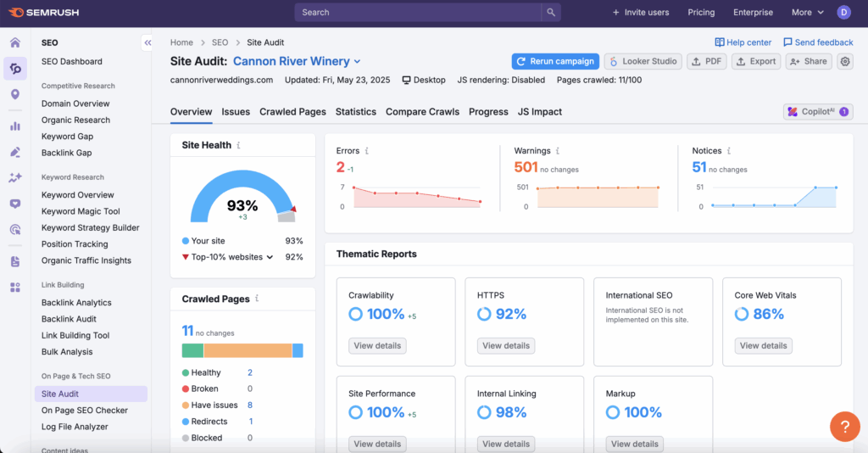
Task: Open the apps grid icon in rail
Action: pyautogui.click(x=15, y=288)
